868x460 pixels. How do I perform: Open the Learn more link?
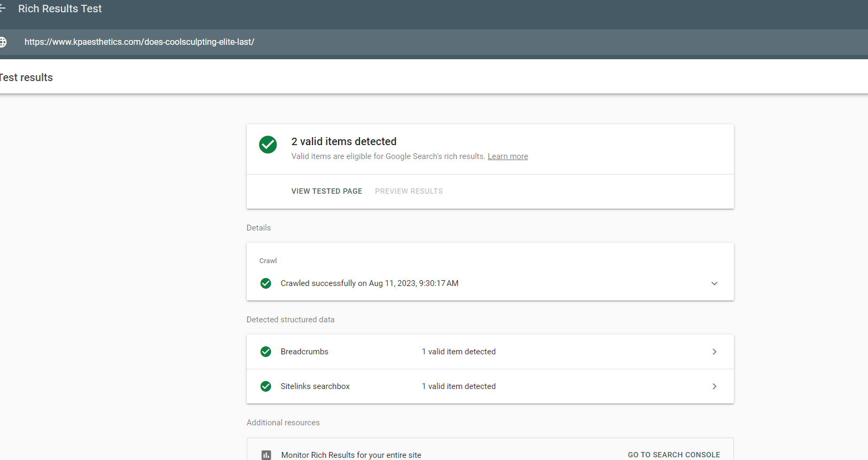[x=507, y=156]
